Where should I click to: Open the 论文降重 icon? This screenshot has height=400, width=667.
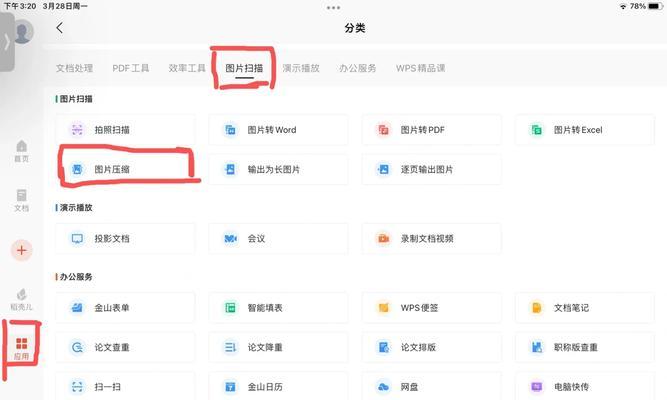click(x=230, y=347)
